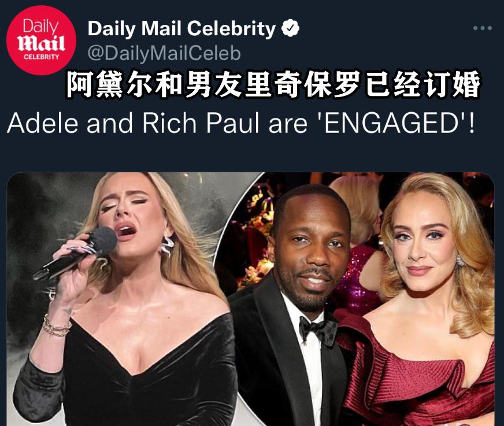
Task: Open the Daily Mail Celebrity display name
Action: pyautogui.click(x=181, y=28)
